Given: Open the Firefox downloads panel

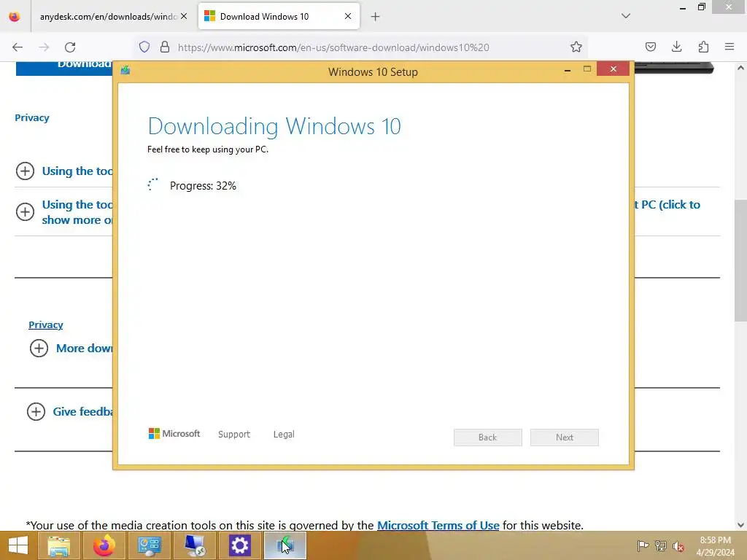Looking at the screenshot, I should [x=676, y=47].
